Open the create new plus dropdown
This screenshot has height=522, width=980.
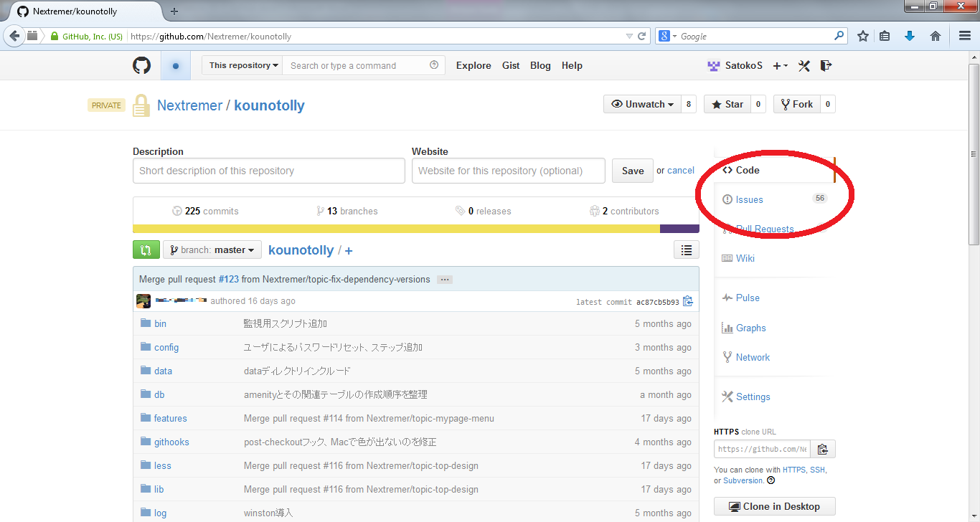coord(781,65)
